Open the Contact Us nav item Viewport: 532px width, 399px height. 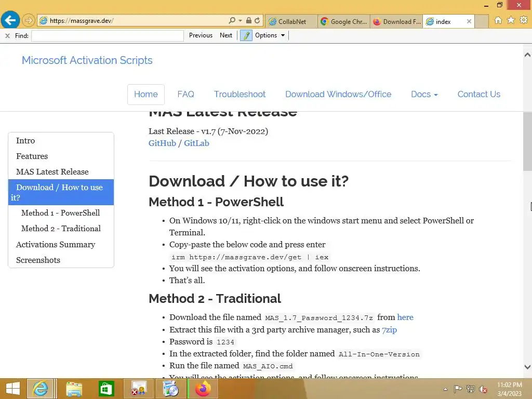coord(478,95)
